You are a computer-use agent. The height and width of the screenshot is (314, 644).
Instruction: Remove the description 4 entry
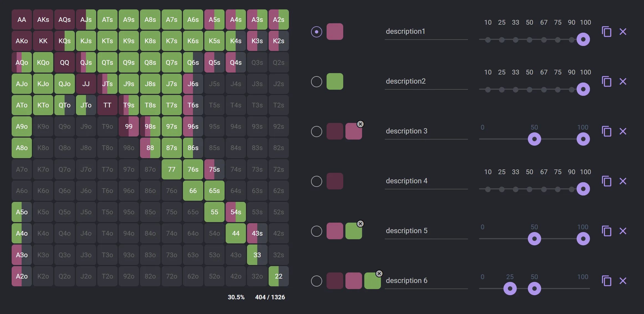623,181
